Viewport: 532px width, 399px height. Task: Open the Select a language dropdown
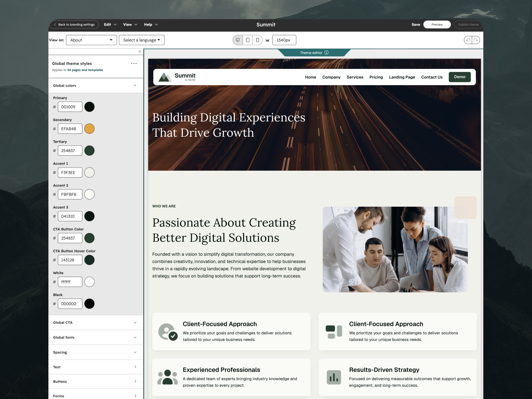[x=142, y=40]
